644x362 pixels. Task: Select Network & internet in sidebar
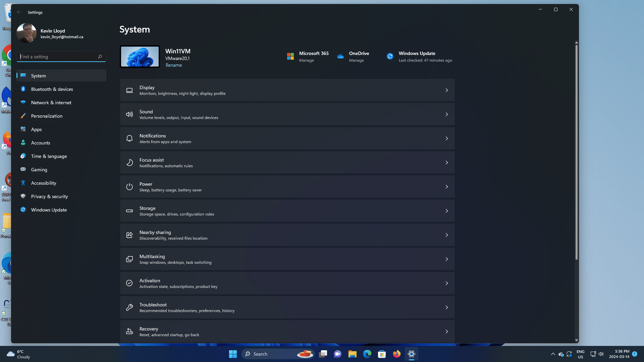point(51,103)
